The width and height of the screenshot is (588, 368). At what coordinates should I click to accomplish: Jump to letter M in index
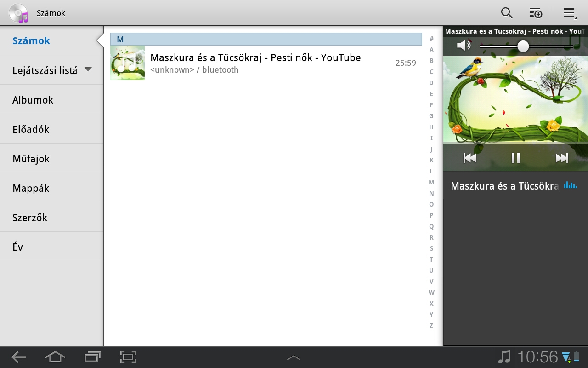point(431,182)
